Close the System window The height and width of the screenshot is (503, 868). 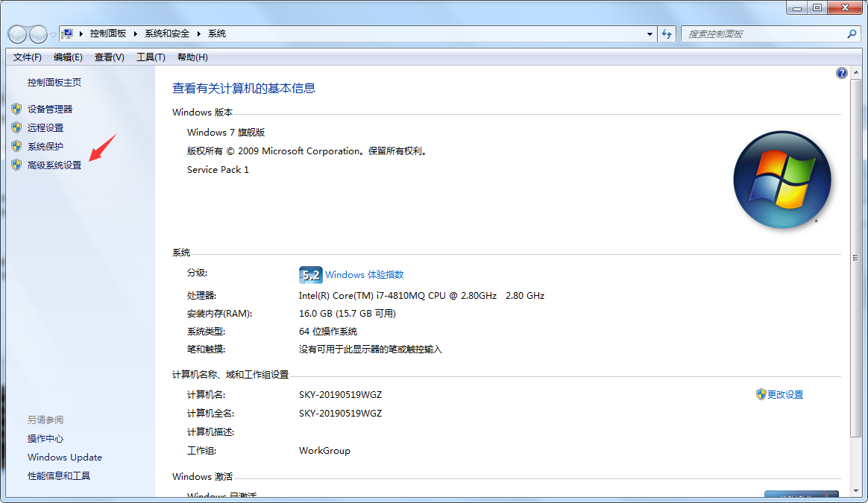click(x=846, y=7)
